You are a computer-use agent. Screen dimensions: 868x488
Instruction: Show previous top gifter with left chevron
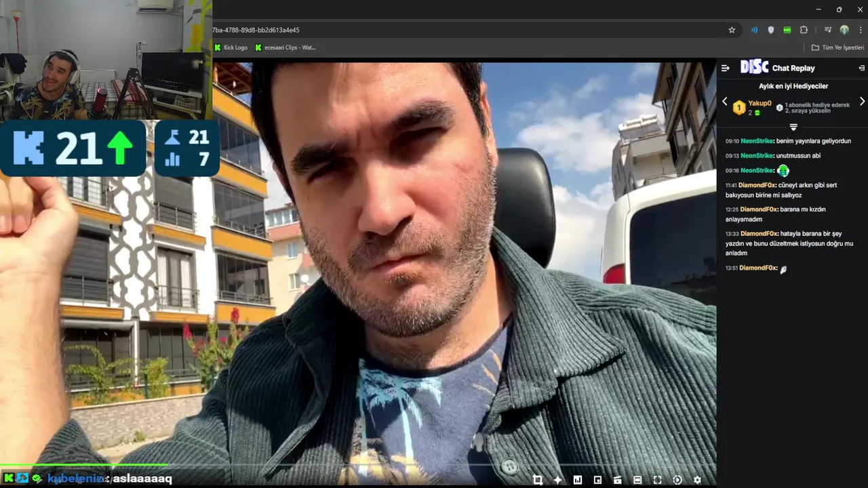(x=724, y=102)
